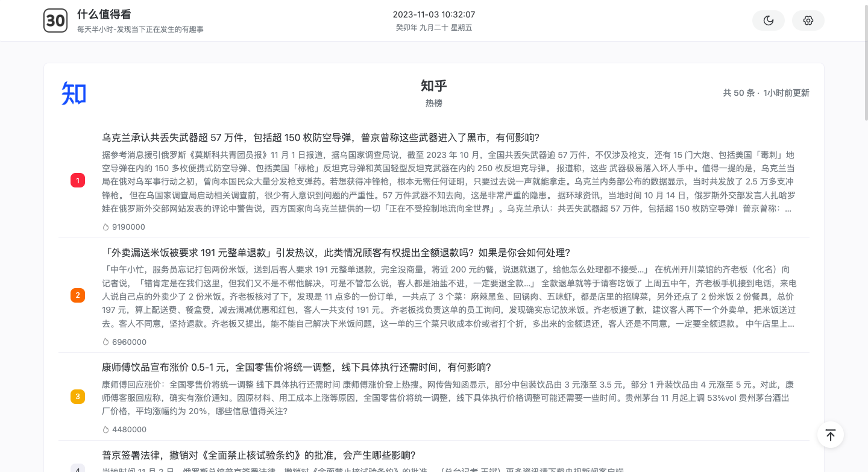Click the flame icon beside 6960000
Screen dimensions: 868x472
(105, 342)
